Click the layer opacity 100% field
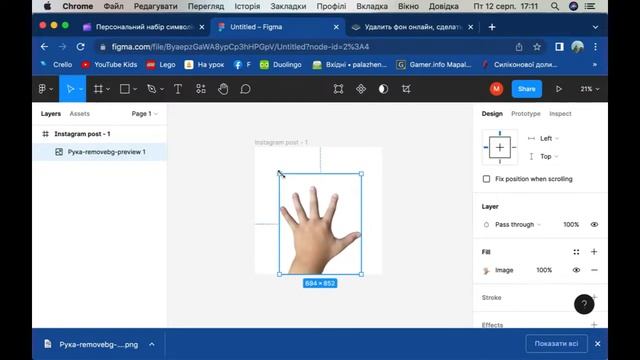 coord(571,224)
